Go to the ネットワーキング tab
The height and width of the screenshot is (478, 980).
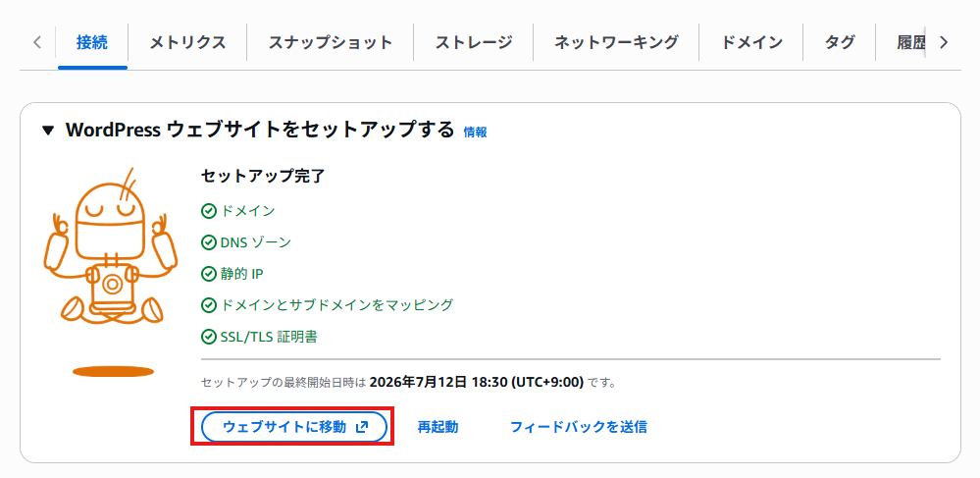tap(616, 42)
